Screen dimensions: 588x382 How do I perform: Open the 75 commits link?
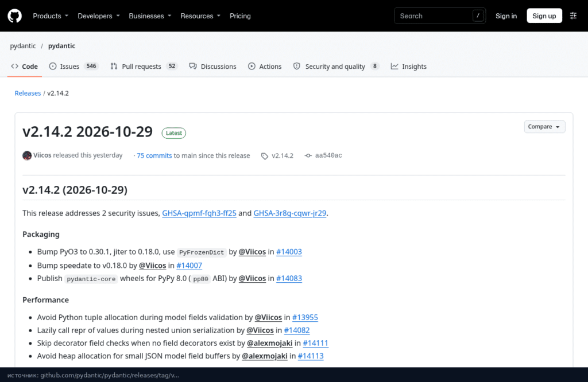coord(154,155)
